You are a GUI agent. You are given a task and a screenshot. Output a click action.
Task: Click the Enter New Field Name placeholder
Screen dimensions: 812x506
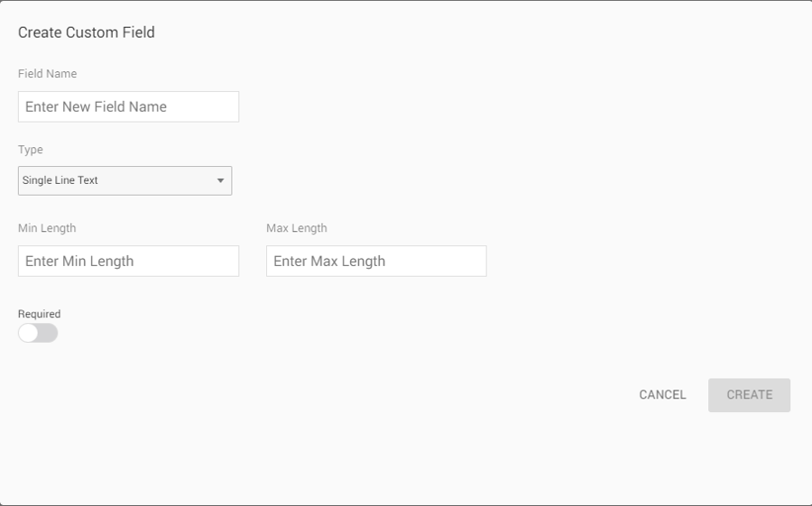(x=97, y=106)
